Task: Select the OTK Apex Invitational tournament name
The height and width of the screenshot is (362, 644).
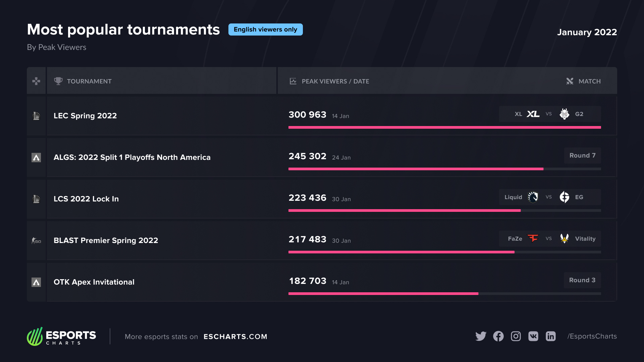Action: 94,282
